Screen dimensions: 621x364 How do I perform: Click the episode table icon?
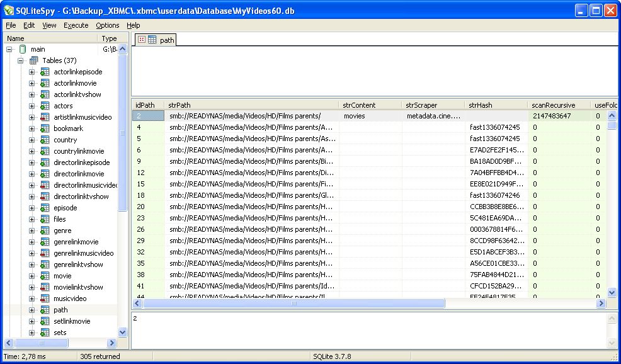45,208
